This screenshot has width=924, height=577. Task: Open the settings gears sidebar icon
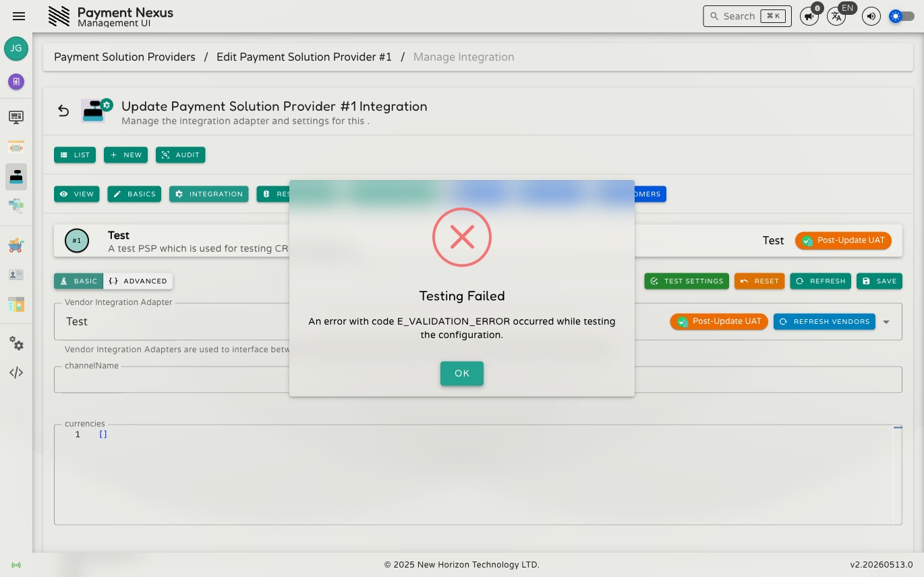16,344
